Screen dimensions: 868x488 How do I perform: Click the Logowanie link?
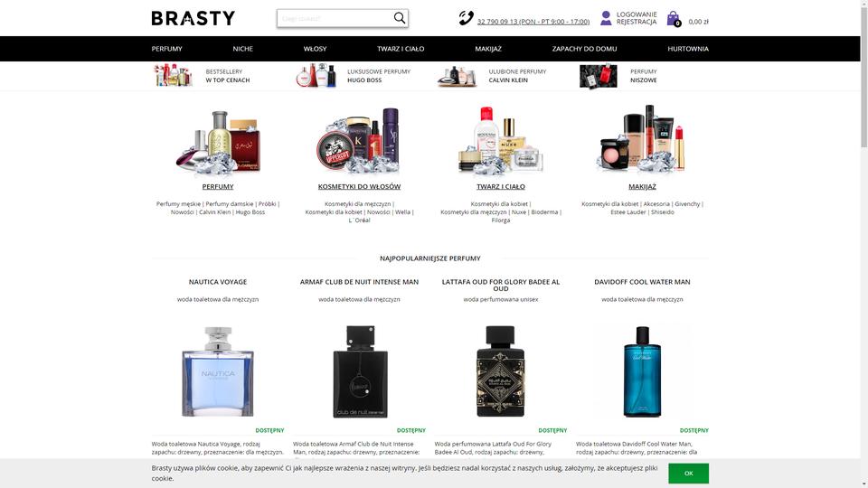[637, 14]
